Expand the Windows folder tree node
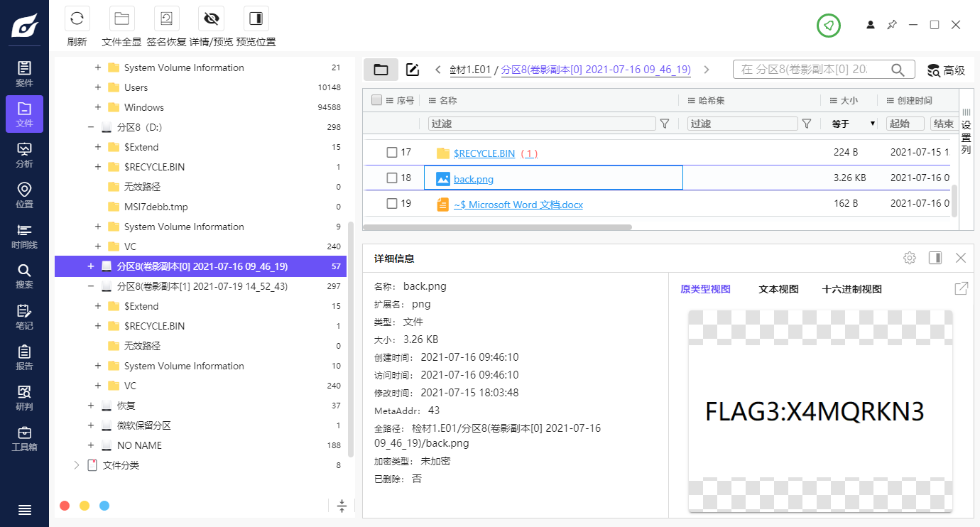The height and width of the screenshot is (527, 980). pos(98,107)
